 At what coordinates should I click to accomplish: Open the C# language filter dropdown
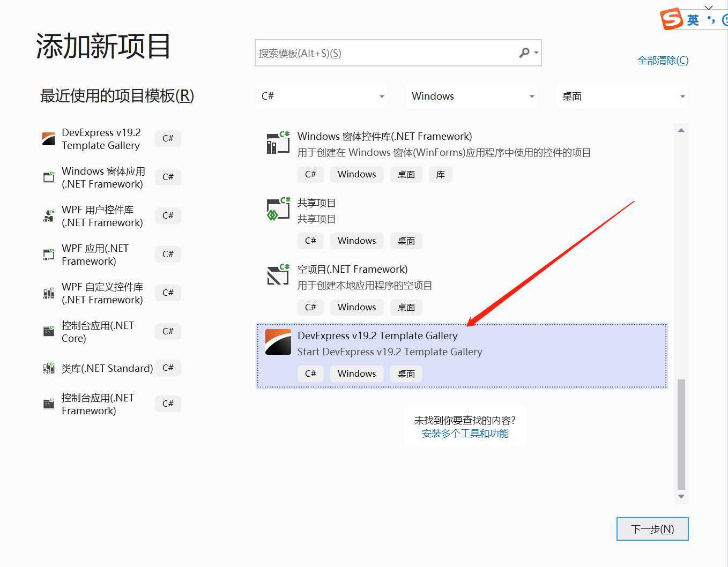pos(322,96)
